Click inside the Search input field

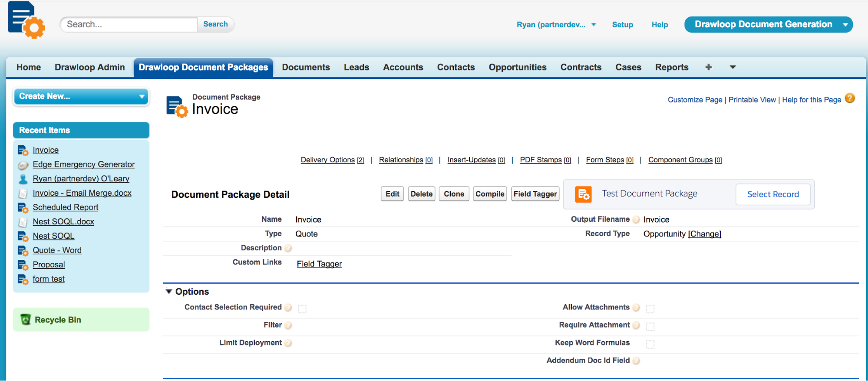pos(129,24)
